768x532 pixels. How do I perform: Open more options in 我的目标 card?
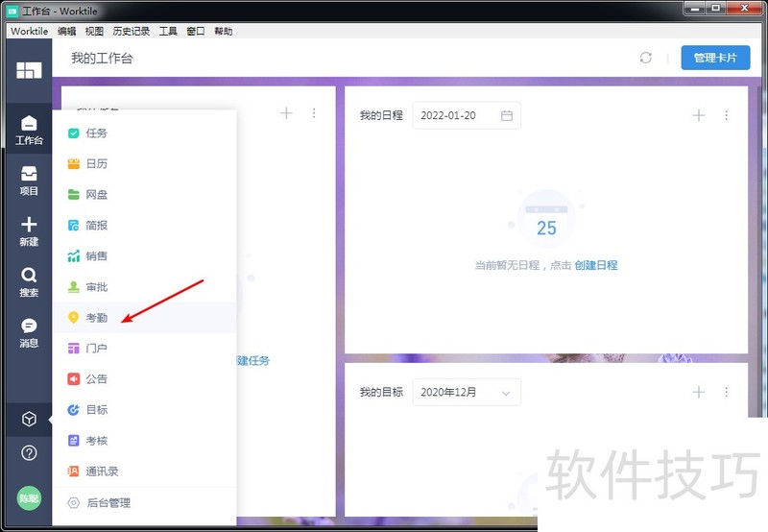(727, 392)
